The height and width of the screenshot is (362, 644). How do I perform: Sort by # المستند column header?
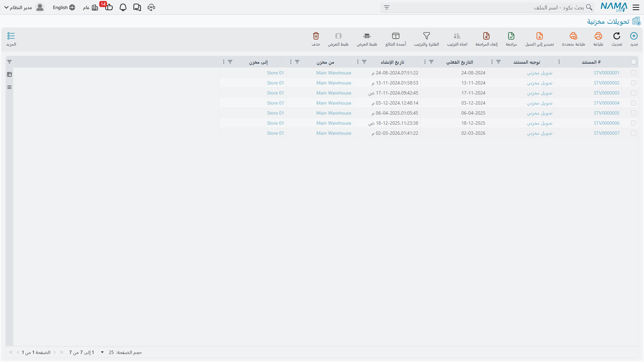[591, 62]
